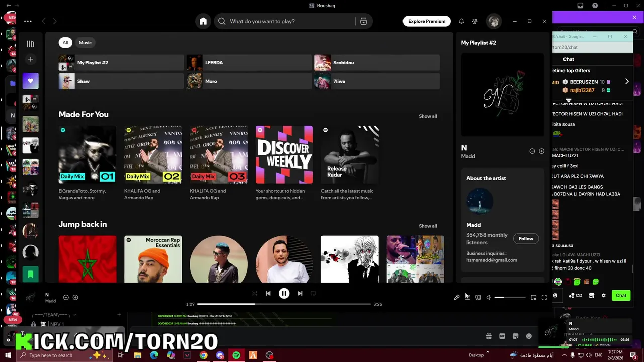644x362 pixels.
Task: Pause the current song
Action: coord(284,293)
